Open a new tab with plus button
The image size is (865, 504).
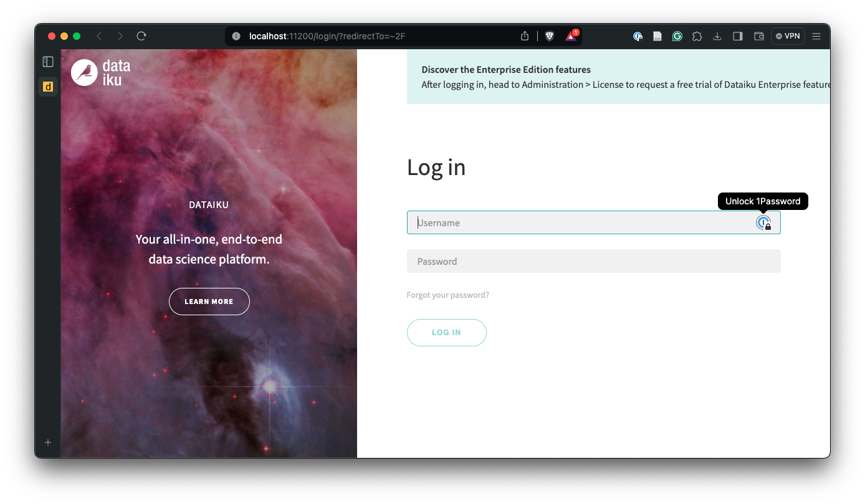(x=48, y=442)
